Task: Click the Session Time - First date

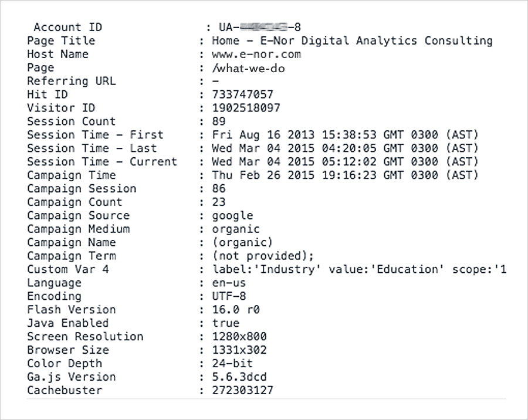Action: [345, 135]
